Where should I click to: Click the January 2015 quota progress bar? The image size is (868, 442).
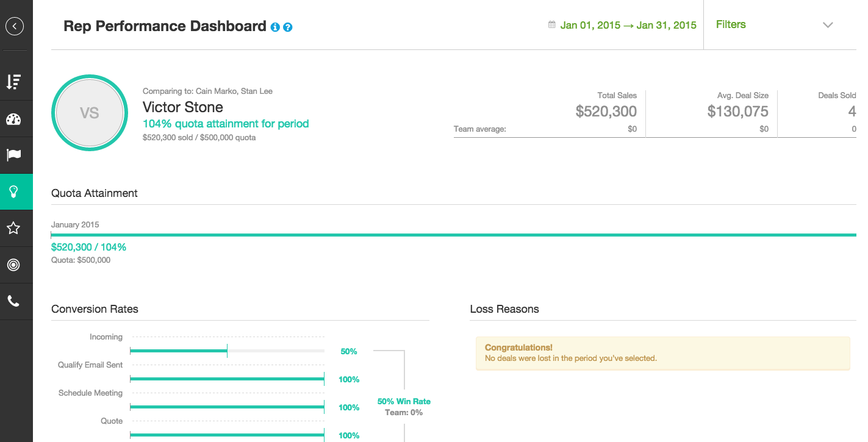click(x=454, y=235)
